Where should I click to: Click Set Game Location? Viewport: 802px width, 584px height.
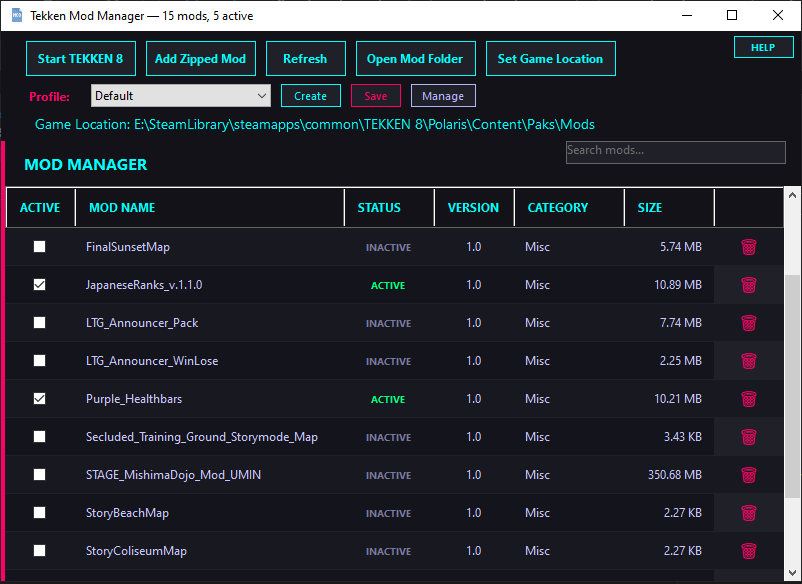550,58
